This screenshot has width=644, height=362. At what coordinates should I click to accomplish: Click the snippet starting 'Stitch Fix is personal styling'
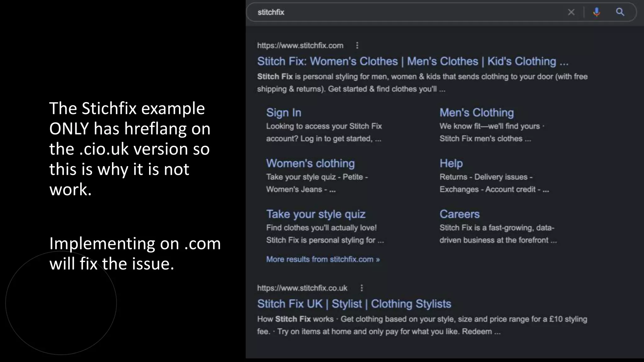(x=422, y=83)
